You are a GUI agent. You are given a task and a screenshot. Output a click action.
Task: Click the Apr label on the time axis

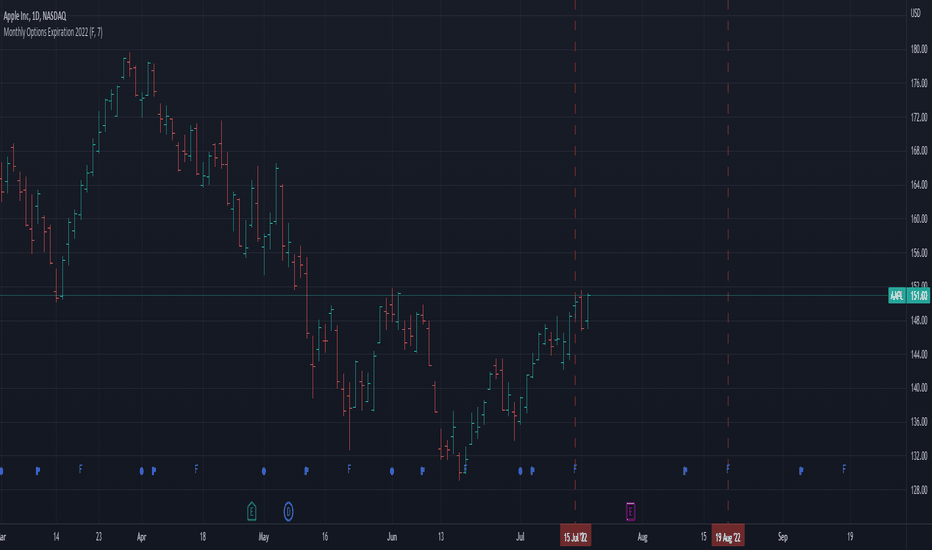(141, 537)
